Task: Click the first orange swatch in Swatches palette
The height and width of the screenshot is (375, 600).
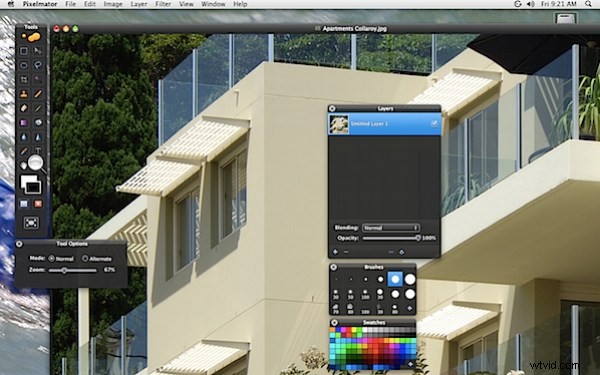Action: (333, 330)
